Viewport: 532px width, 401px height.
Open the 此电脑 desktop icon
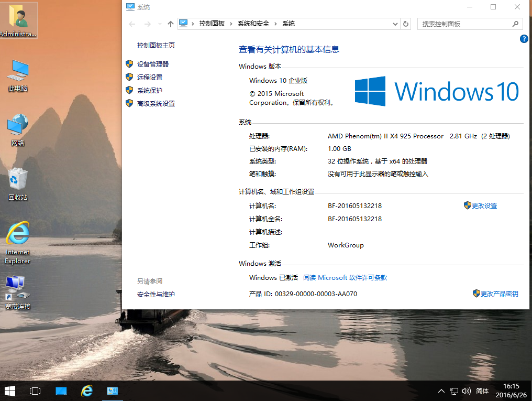click(x=18, y=75)
